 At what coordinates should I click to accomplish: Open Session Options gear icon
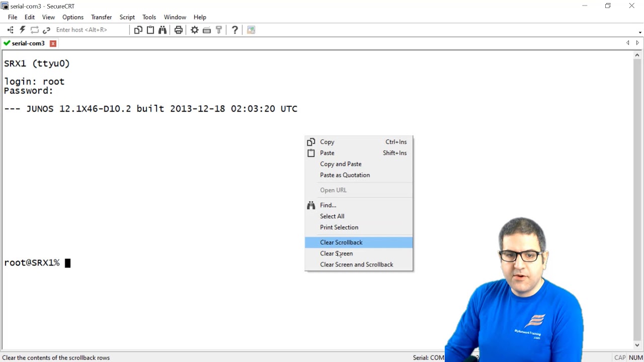pyautogui.click(x=195, y=30)
